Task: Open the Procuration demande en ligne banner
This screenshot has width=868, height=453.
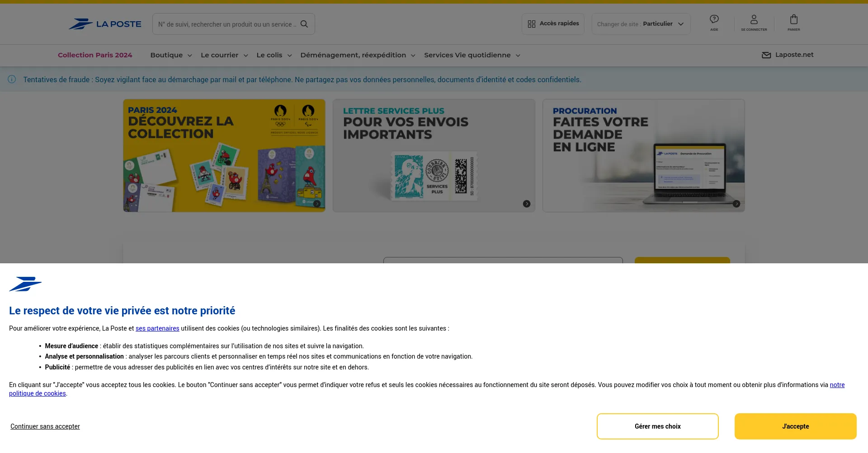Action: 644,155
